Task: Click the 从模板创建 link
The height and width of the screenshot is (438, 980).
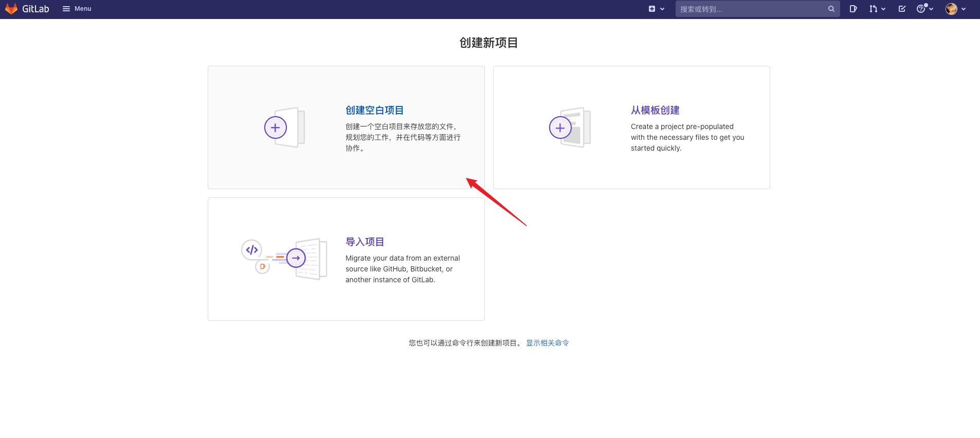Action: pyautogui.click(x=655, y=110)
